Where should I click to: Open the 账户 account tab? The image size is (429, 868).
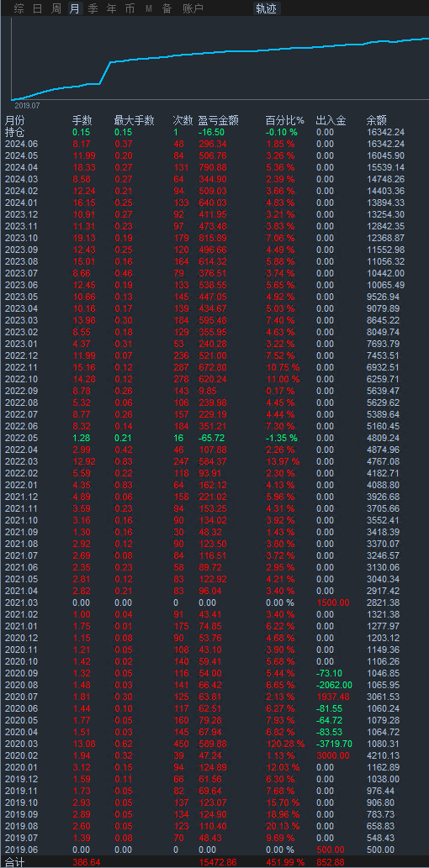(193, 8)
